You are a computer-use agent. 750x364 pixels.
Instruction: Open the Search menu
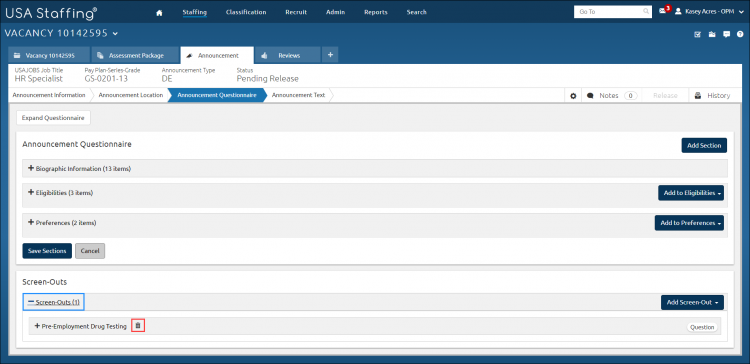(x=417, y=12)
